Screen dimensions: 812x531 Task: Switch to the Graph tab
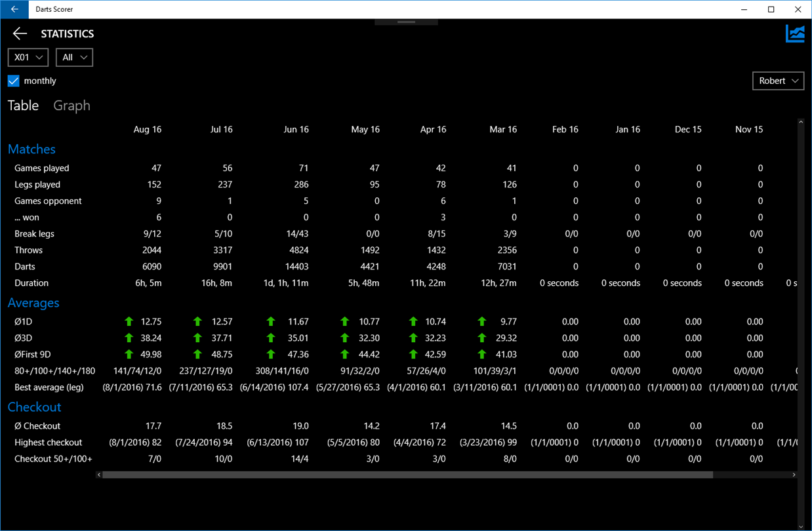coord(71,106)
